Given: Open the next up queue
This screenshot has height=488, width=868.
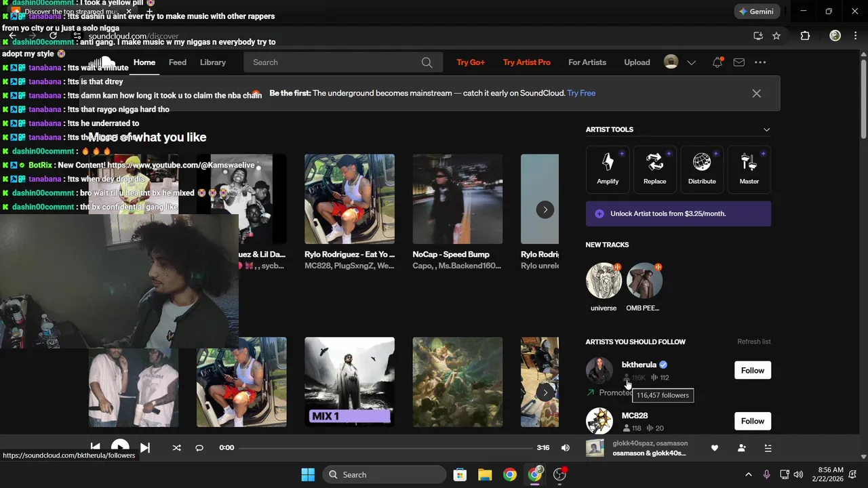Looking at the screenshot, I should pyautogui.click(x=768, y=448).
